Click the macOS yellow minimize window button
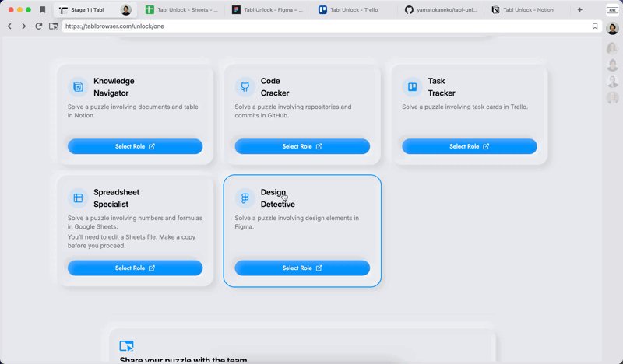The height and width of the screenshot is (364, 623). (19, 10)
